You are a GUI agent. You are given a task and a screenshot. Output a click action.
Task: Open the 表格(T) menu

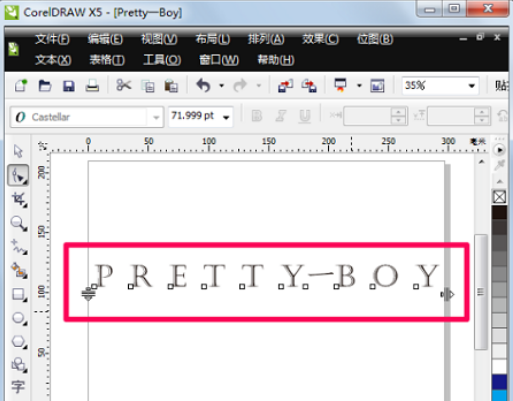tap(107, 60)
